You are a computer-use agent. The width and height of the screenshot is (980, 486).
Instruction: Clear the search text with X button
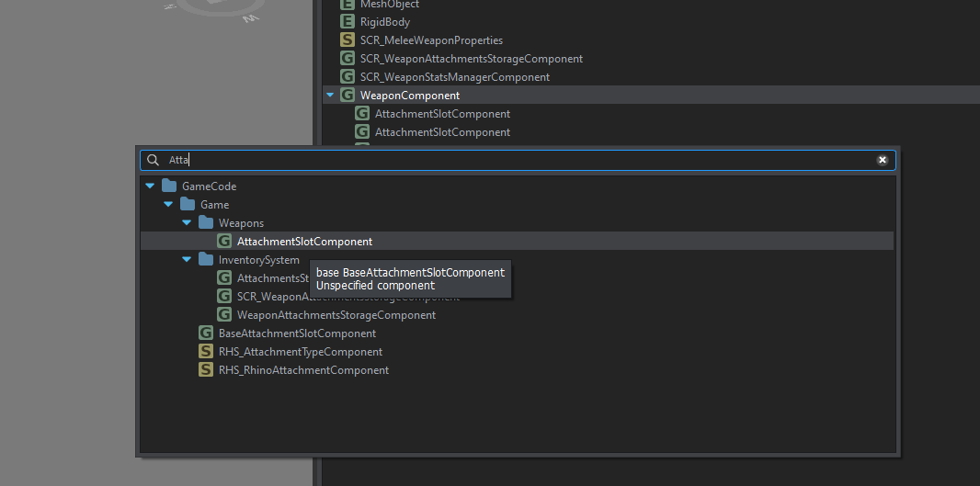pyautogui.click(x=883, y=160)
